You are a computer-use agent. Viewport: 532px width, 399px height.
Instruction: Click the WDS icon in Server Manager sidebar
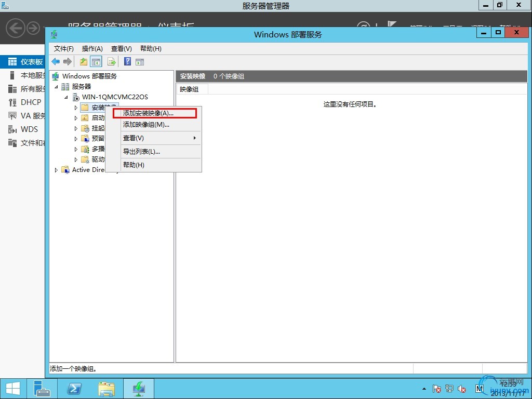(12, 129)
